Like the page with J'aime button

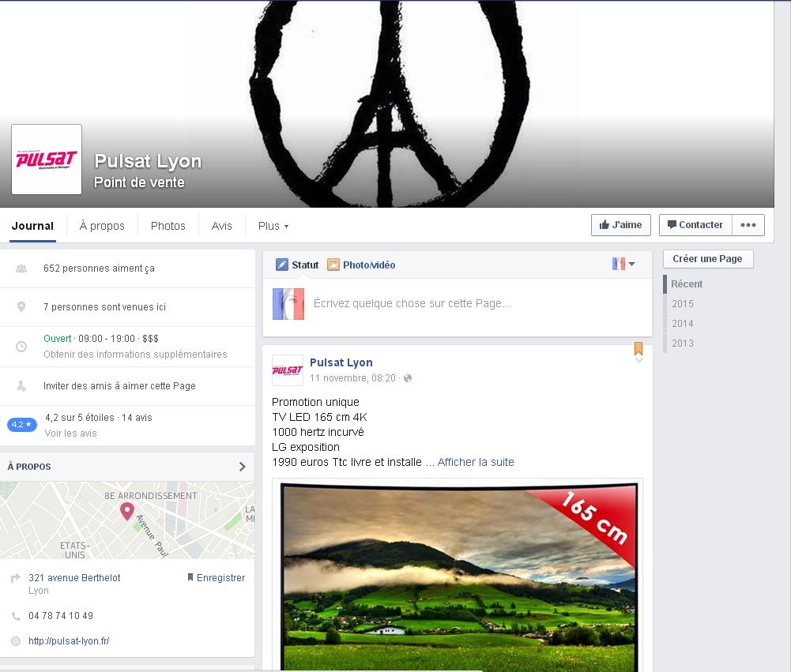point(620,225)
